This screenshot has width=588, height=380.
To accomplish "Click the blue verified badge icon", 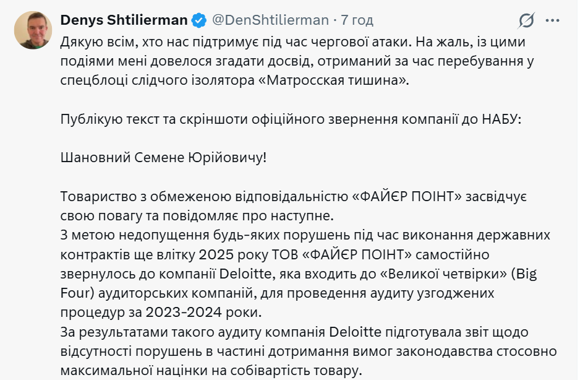I will pyautogui.click(x=198, y=20).
